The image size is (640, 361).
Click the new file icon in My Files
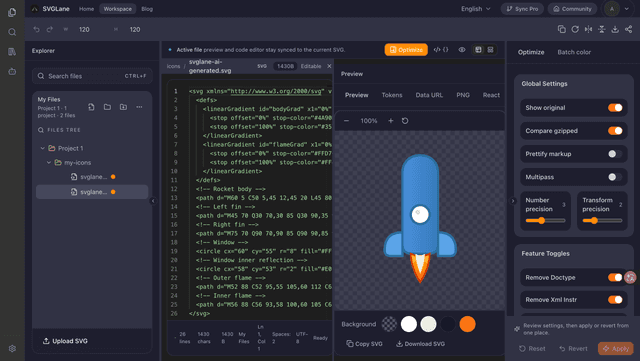pos(91,107)
